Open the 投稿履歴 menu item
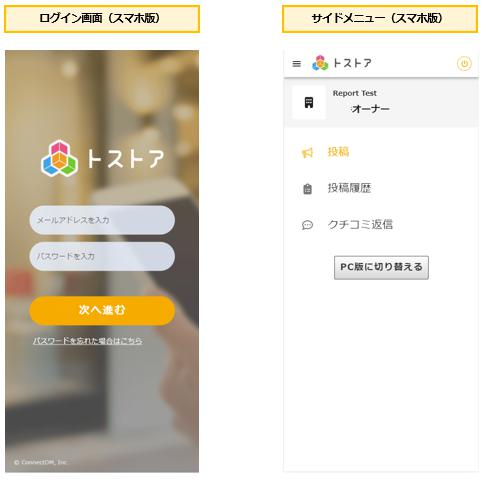The height and width of the screenshot is (484, 482). [x=349, y=188]
